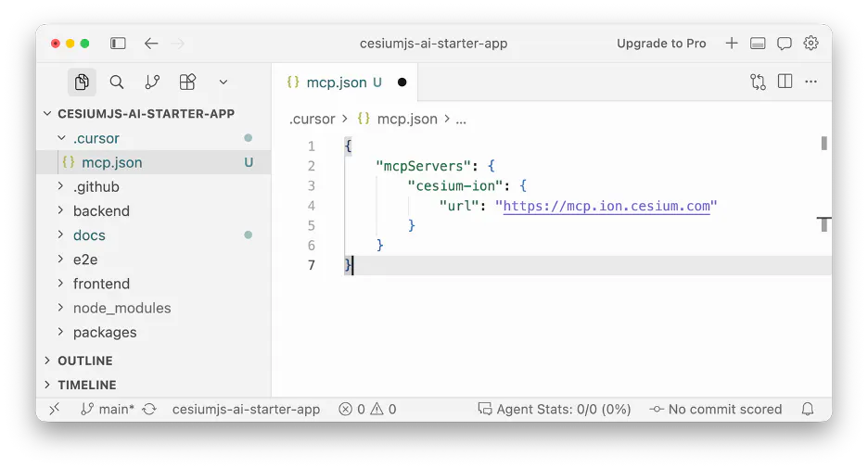Viewport: 868px width, 469px height.
Task: Click the "cesium-ion" key text
Action: click(x=455, y=185)
